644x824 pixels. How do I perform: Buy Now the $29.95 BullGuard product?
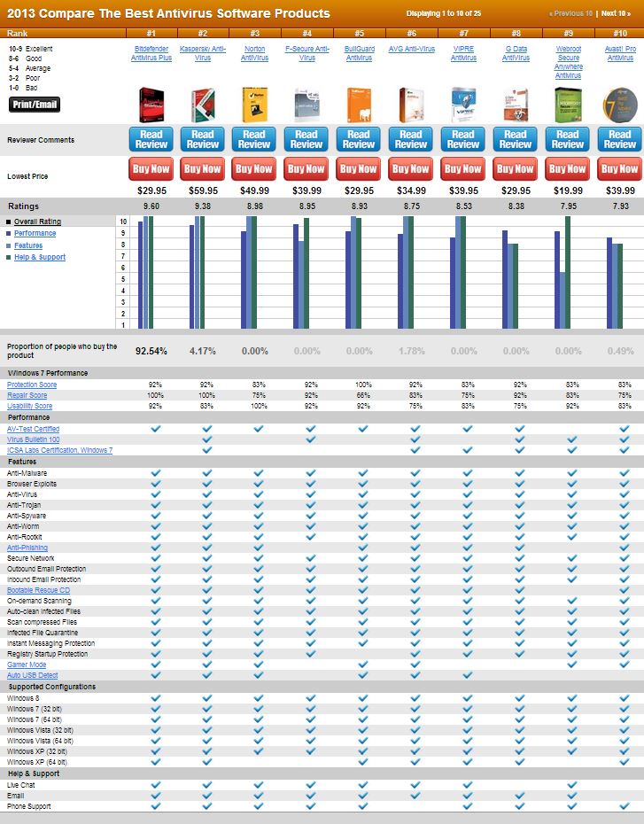(358, 168)
